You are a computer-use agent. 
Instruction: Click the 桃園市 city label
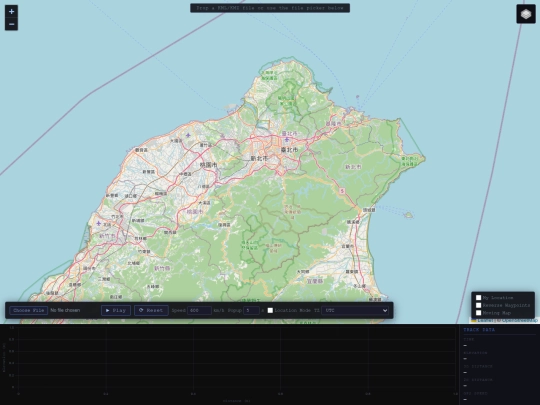click(209, 165)
